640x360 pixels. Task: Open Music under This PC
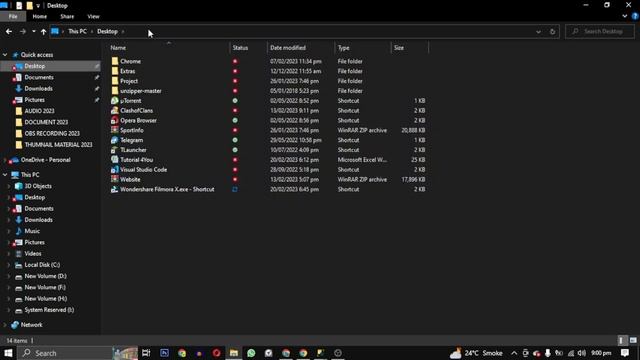point(32,231)
